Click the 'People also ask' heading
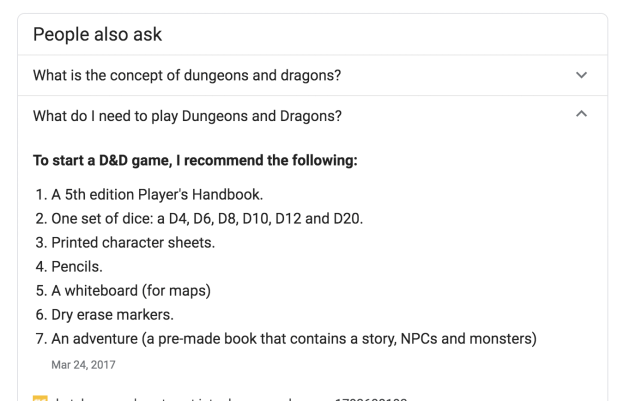624x402 pixels. point(98,34)
